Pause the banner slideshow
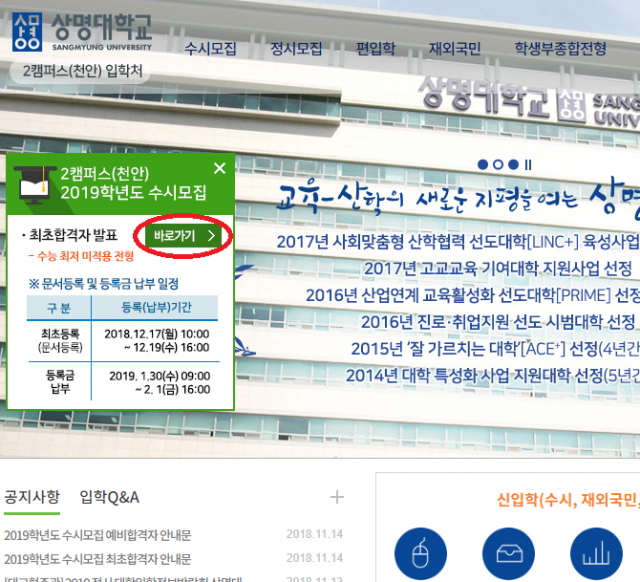Viewport: 640px width, 582px height. (x=528, y=164)
